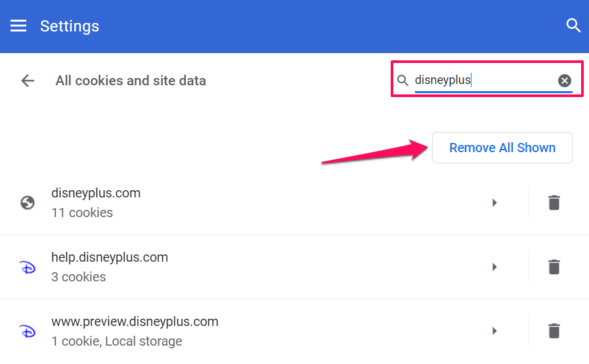Clear the disneyplus search text

click(x=565, y=81)
